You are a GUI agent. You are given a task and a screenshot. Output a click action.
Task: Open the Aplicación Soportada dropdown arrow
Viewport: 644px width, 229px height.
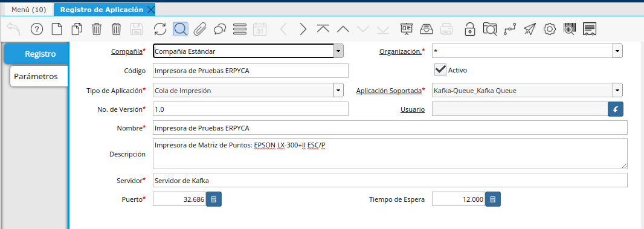pyautogui.click(x=617, y=90)
